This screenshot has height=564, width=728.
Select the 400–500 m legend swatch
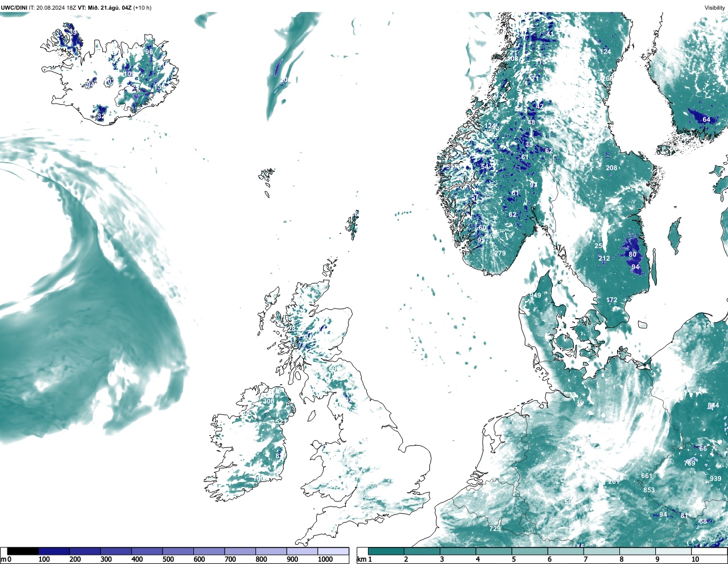tap(147, 551)
